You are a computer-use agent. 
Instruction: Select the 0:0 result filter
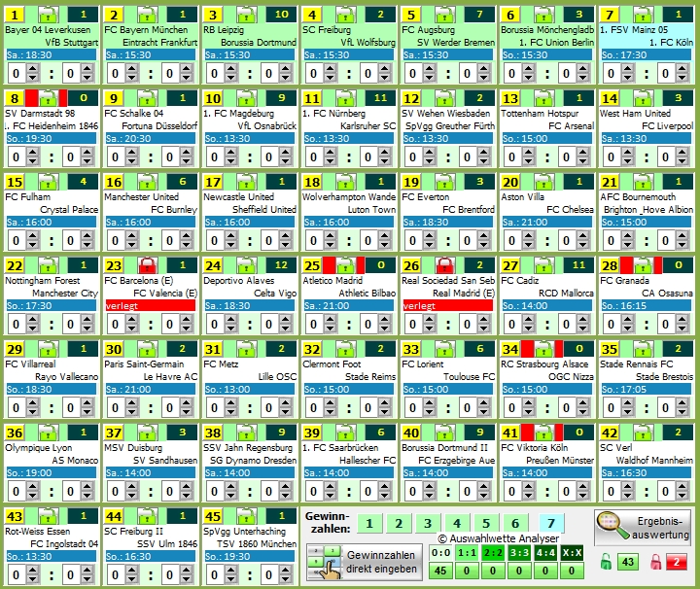(x=440, y=553)
